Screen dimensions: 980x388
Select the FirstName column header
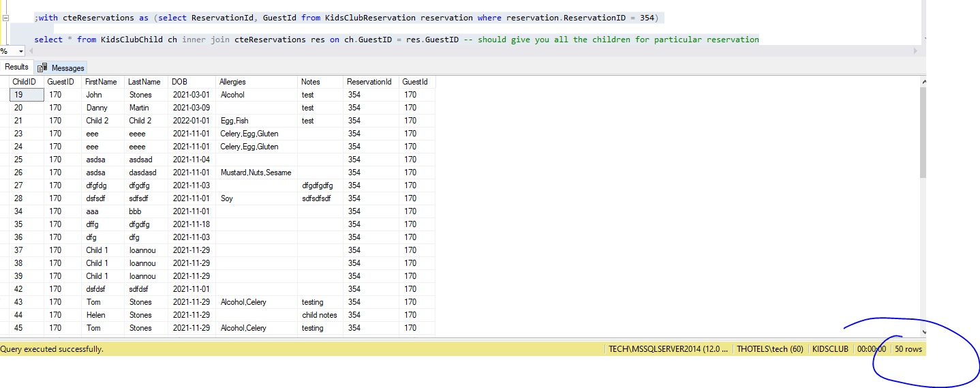point(103,82)
